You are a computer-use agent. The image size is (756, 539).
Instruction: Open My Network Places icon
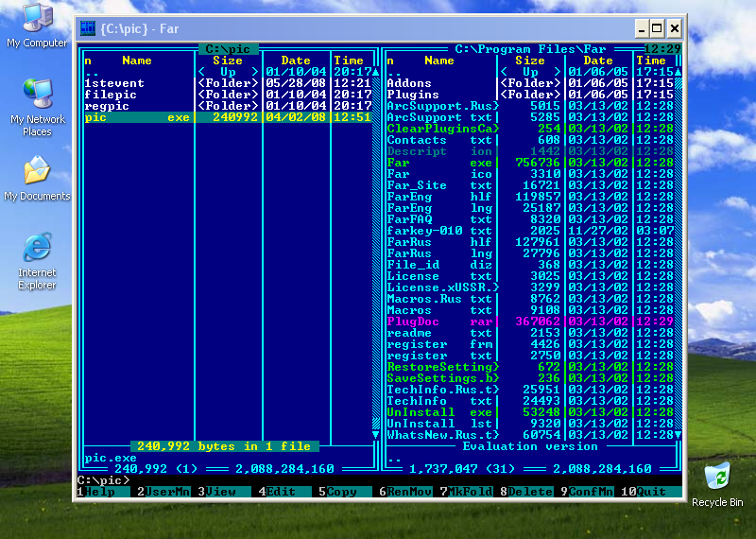pos(37,108)
